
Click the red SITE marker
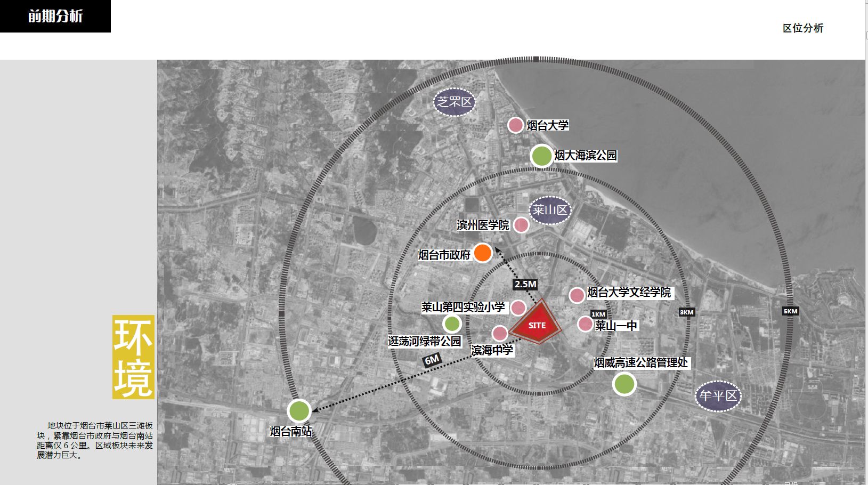pyautogui.click(x=537, y=322)
